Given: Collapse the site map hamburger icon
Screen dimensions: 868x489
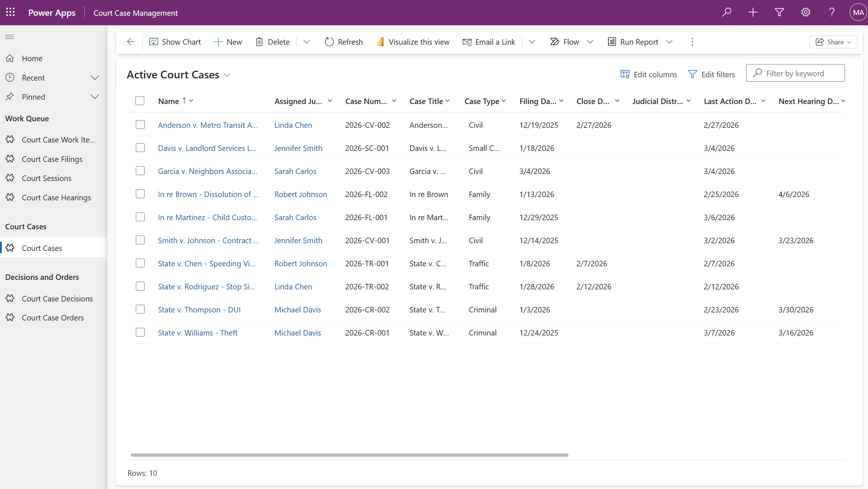Looking at the screenshot, I should pos(10,37).
